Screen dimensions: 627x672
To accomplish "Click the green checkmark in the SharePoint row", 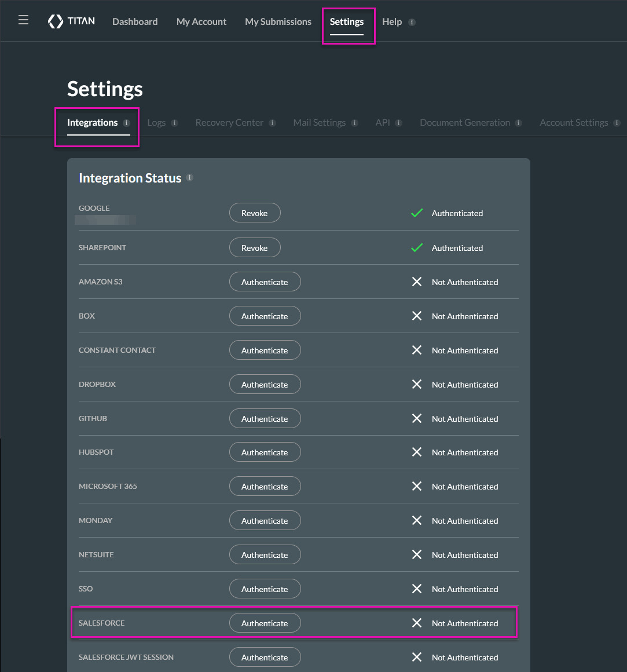I will [x=417, y=248].
